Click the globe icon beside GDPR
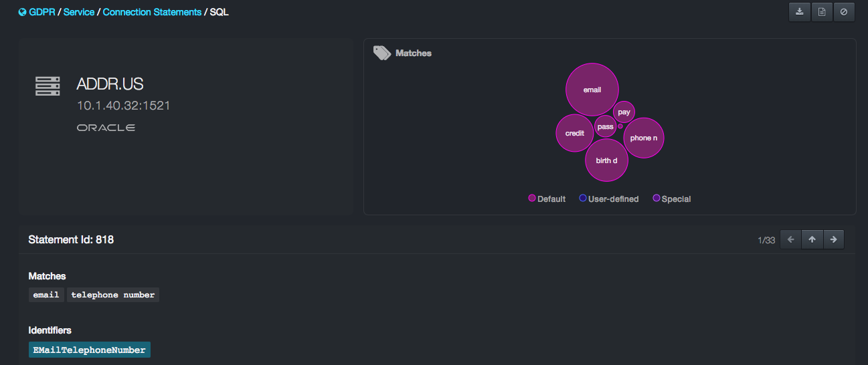Image resolution: width=868 pixels, height=365 pixels. click(x=22, y=12)
